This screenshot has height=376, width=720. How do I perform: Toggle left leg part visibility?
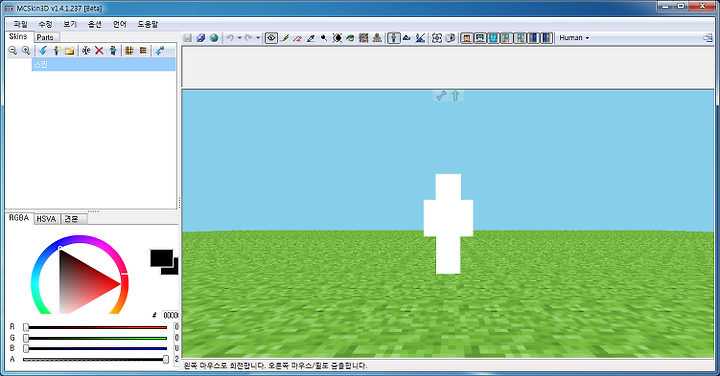pyautogui.click(x=533, y=38)
